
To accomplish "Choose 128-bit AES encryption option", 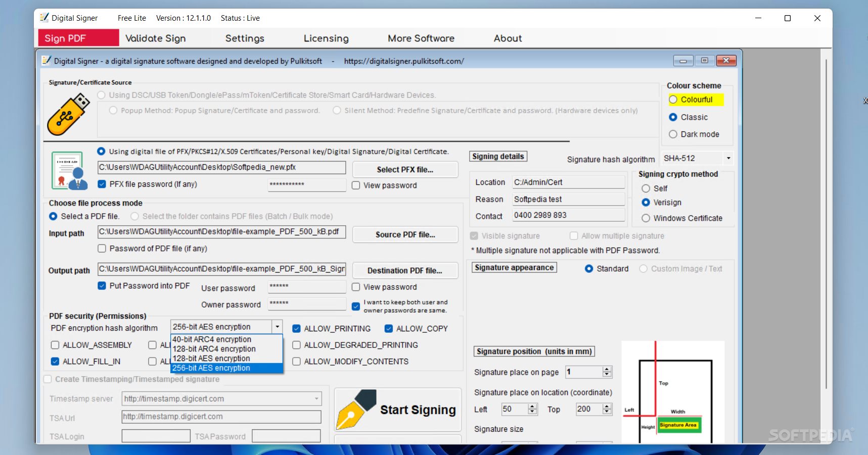I will pyautogui.click(x=226, y=359).
